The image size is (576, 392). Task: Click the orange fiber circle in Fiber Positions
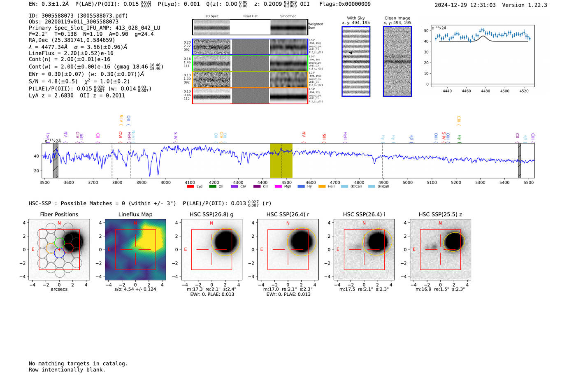(x=51, y=248)
